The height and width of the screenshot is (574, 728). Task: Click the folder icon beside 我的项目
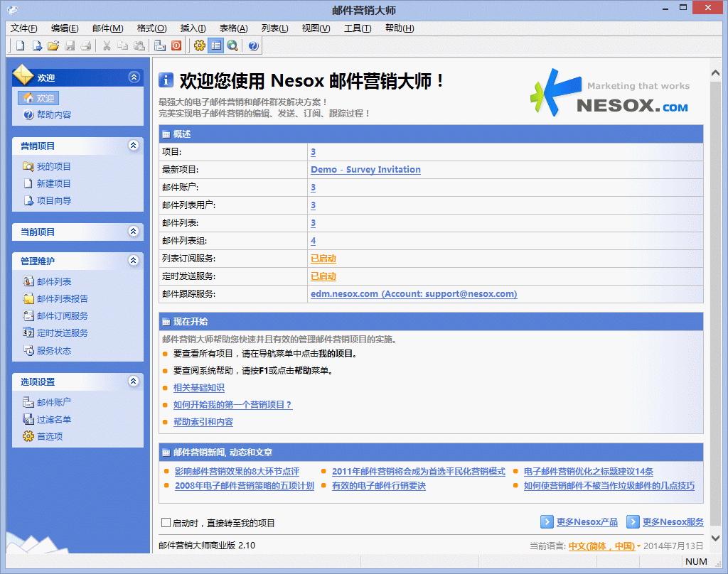pyautogui.click(x=28, y=166)
